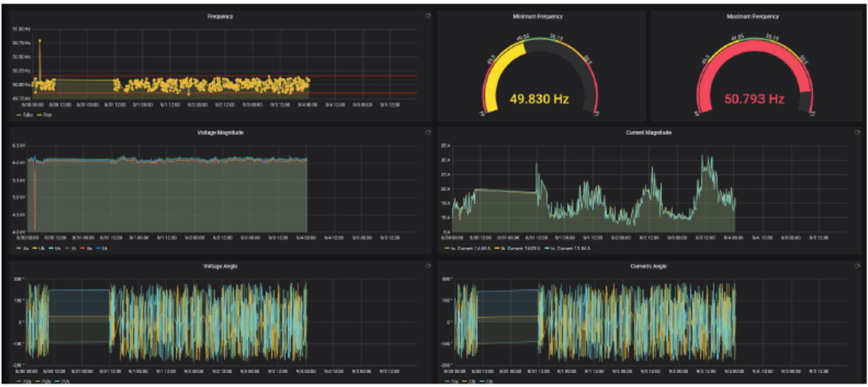
Task: Click the Currents Angle panel title
Action: (x=648, y=267)
